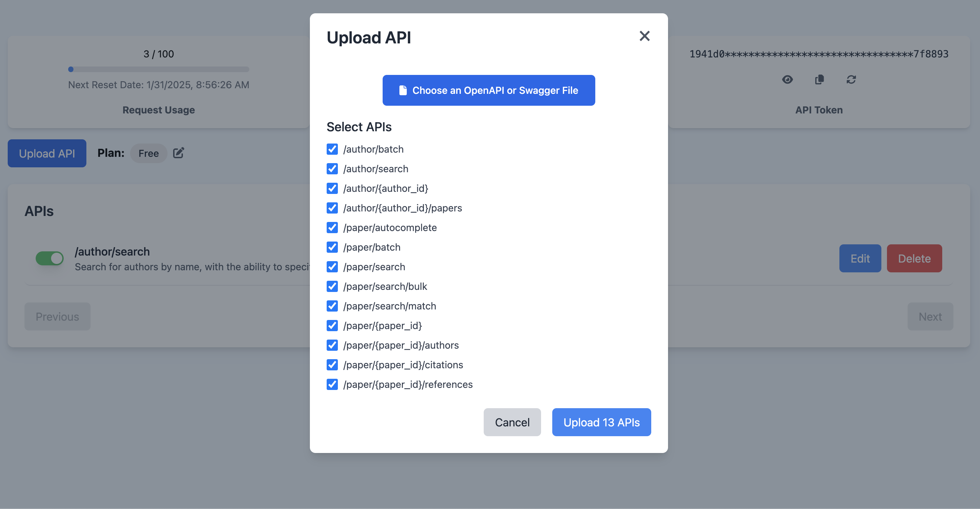
Task: Click the Request Usage progress bar
Action: coord(159,69)
